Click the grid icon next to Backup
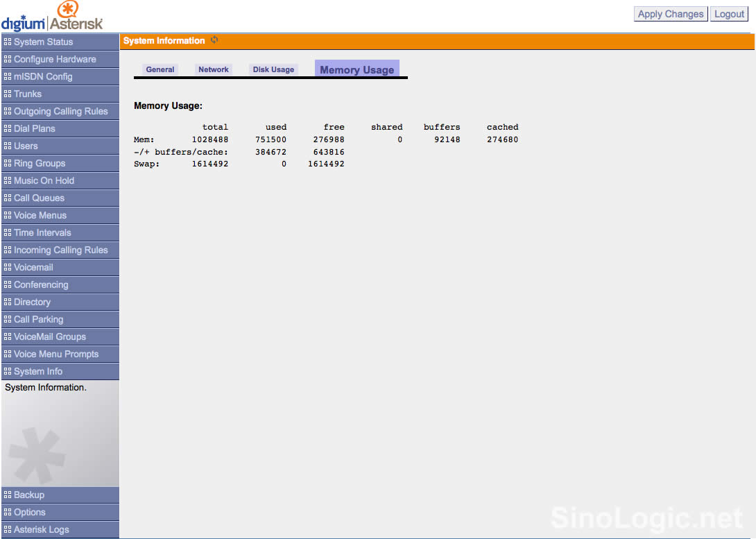 [x=8, y=495]
